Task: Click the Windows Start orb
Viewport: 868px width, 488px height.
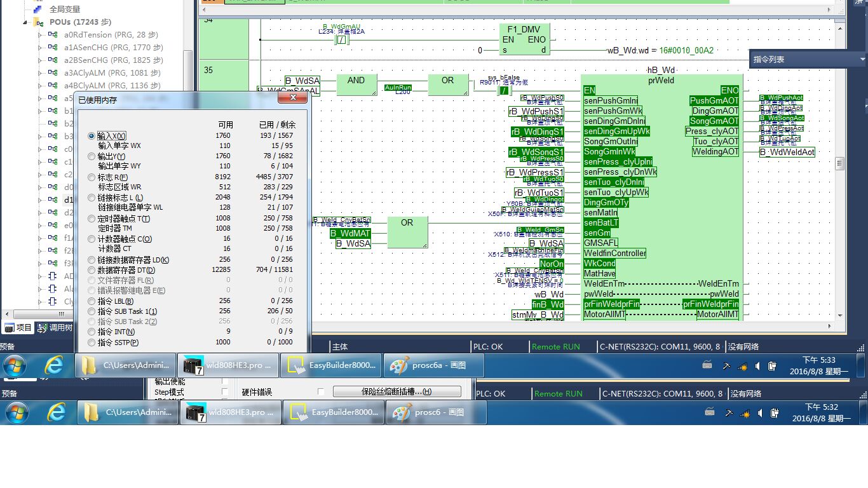Action: pos(14,365)
